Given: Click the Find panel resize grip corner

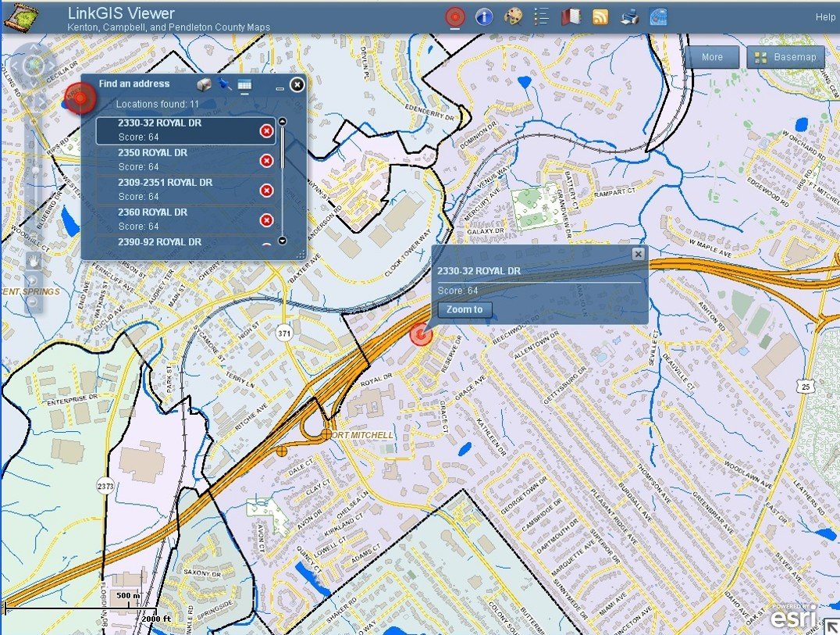Looking at the screenshot, I should point(301,255).
